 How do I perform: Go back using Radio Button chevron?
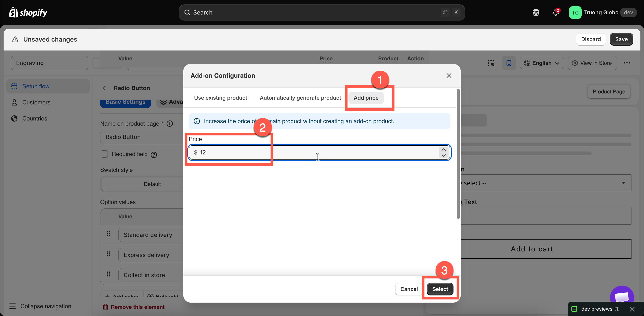click(104, 88)
